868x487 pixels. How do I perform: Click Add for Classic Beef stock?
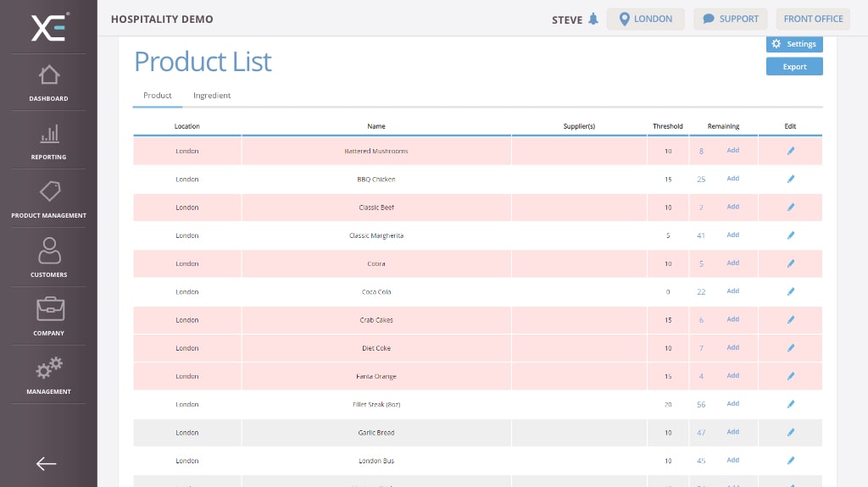[x=732, y=207]
